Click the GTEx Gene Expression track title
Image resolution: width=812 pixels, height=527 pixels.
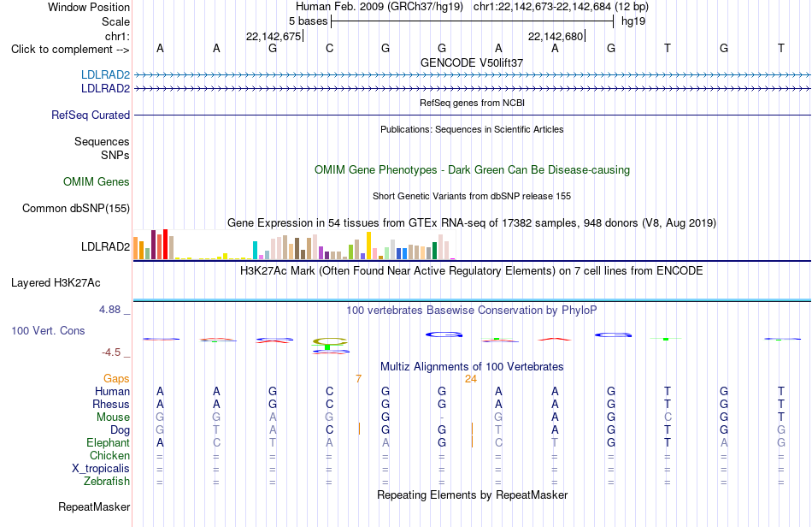[471, 223]
